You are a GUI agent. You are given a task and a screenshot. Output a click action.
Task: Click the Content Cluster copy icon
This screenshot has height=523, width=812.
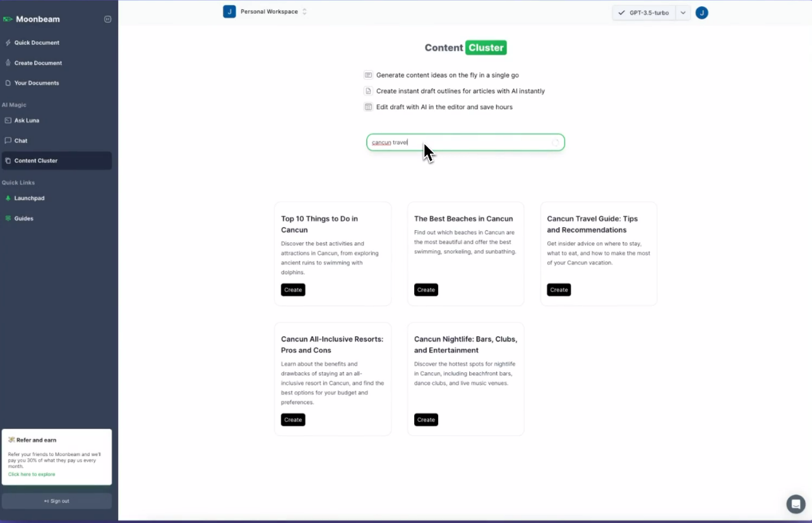8,161
